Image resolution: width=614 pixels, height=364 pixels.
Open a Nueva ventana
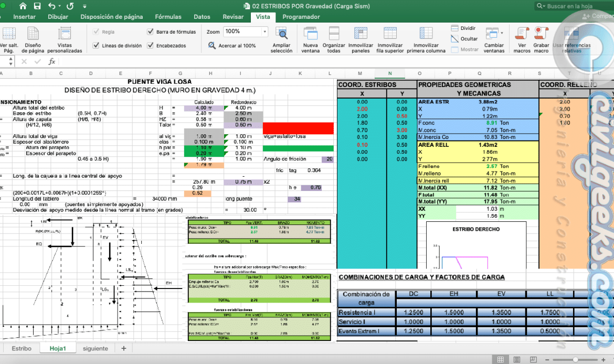coord(311,34)
